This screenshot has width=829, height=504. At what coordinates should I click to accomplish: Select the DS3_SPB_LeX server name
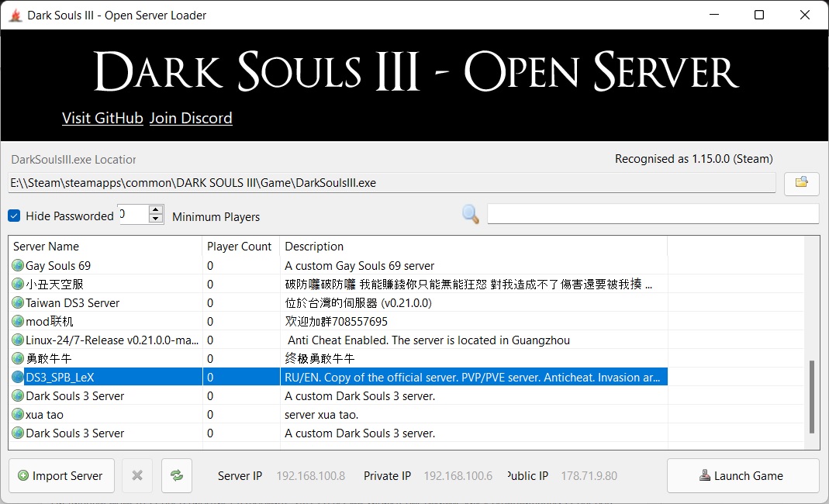click(x=60, y=377)
